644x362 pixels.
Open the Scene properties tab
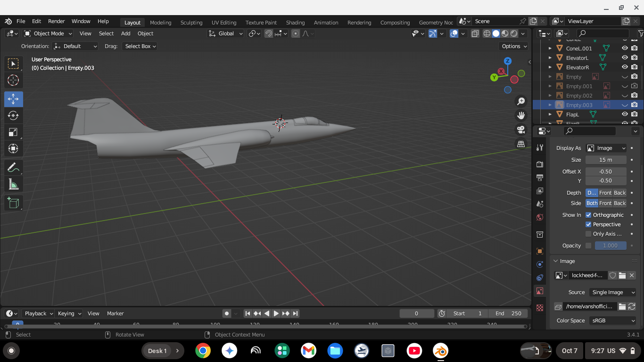(540, 204)
